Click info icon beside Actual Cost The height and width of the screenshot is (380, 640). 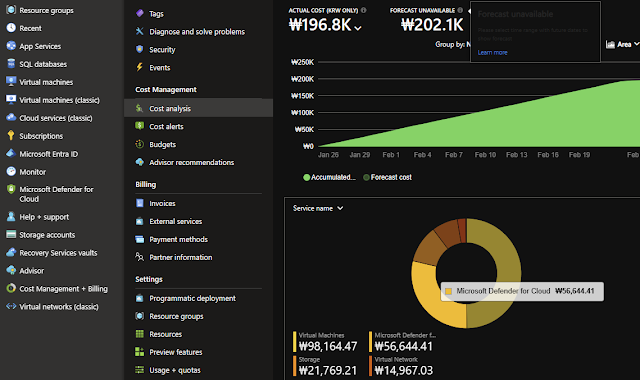point(364,10)
